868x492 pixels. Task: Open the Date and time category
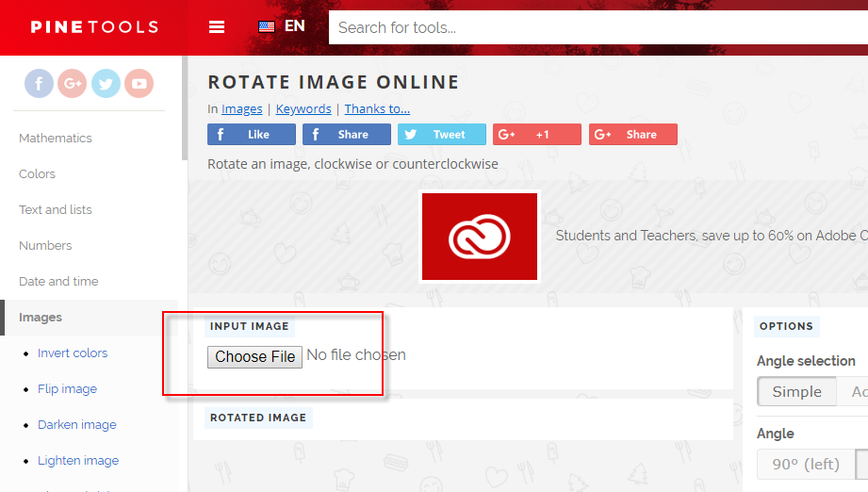[x=58, y=281]
